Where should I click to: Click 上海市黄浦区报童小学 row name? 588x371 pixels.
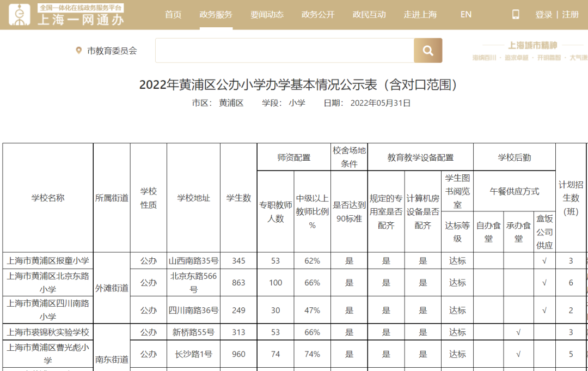click(x=47, y=261)
